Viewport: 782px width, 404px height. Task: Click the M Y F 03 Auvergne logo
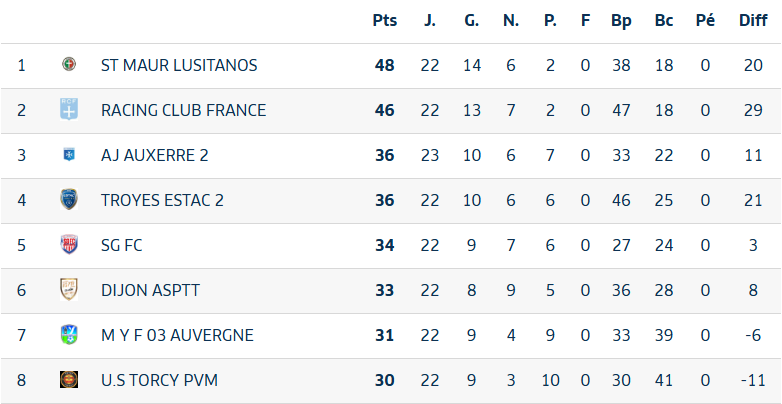[69, 335]
